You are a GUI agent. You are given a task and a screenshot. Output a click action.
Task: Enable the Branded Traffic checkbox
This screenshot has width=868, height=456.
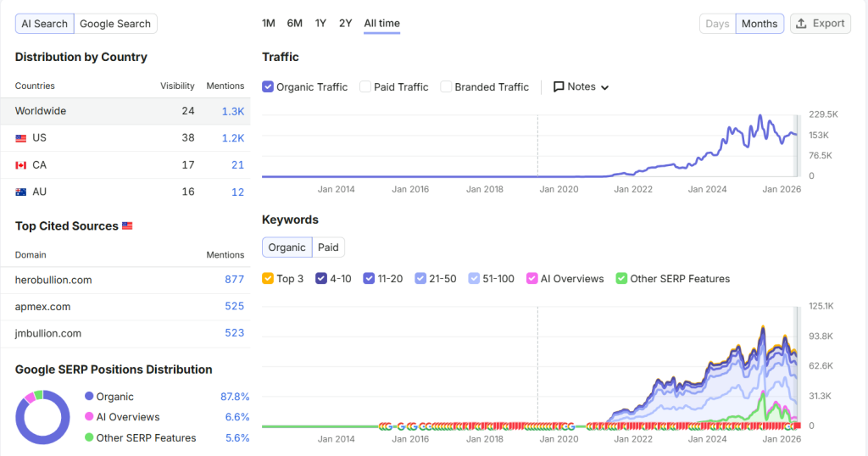pos(446,87)
